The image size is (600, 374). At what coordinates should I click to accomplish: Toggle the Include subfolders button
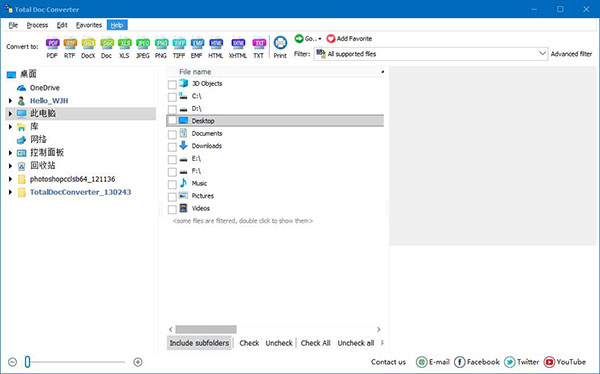[199, 343]
